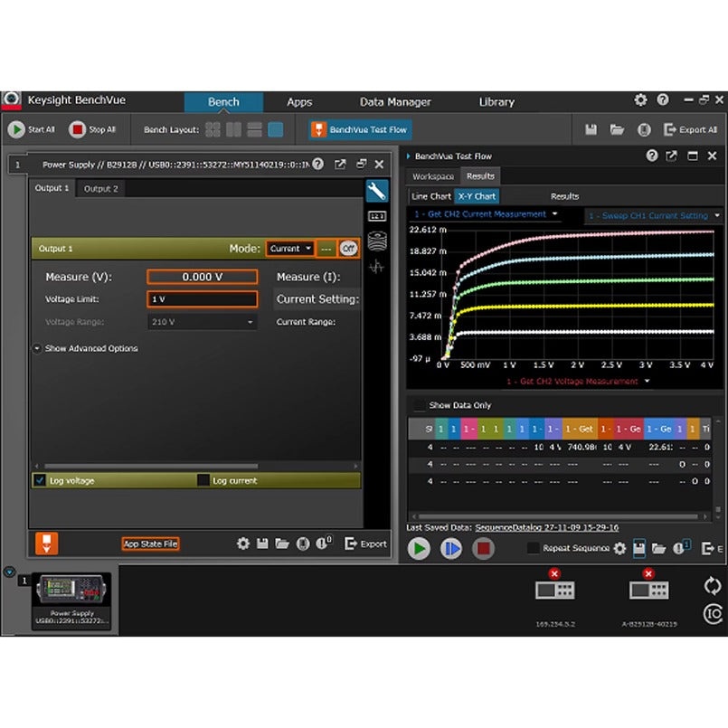The height and width of the screenshot is (728, 728).
Task: Open Test Flow settings gear
Action: click(x=619, y=548)
